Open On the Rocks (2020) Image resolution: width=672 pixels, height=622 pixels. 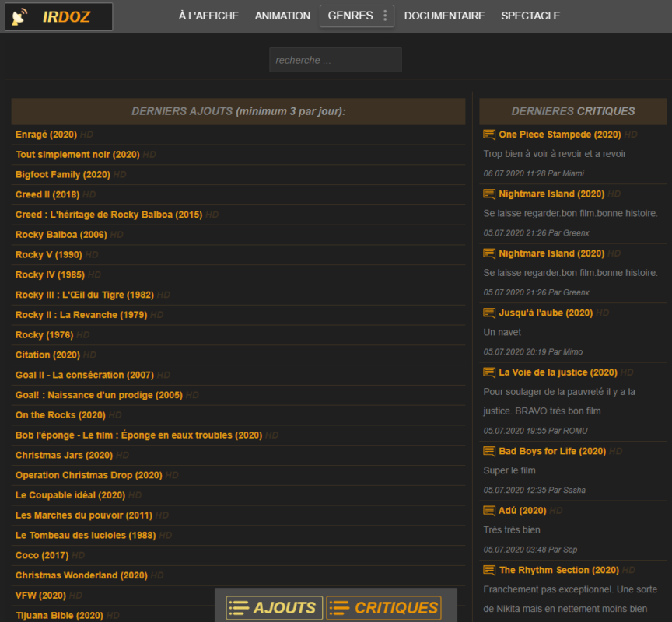tap(61, 415)
